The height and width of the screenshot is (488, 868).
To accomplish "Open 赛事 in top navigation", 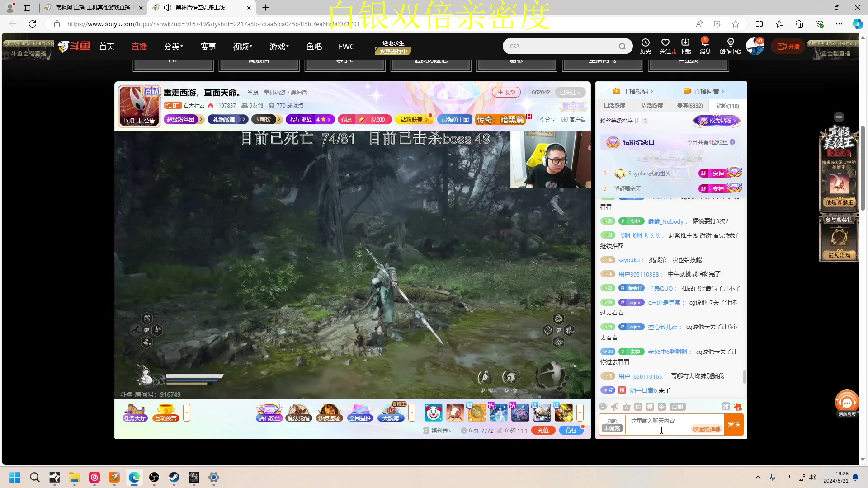I will click(208, 47).
